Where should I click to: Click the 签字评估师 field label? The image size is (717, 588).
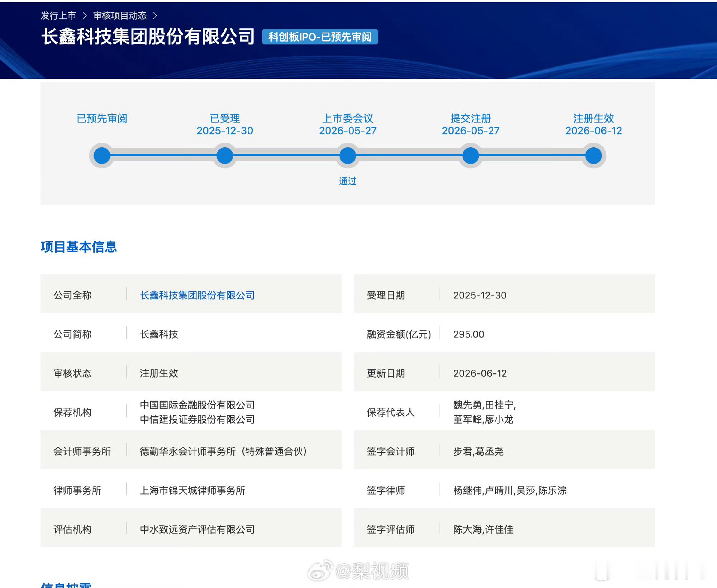(x=391, y=530)
